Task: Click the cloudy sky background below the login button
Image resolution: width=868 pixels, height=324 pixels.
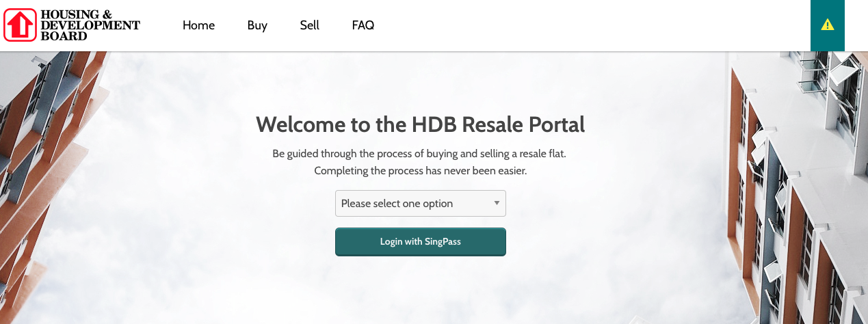Action: point(421,291)
